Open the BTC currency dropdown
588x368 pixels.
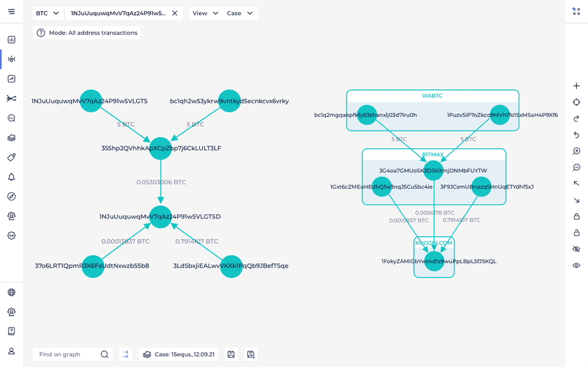(x=47, y=12)
